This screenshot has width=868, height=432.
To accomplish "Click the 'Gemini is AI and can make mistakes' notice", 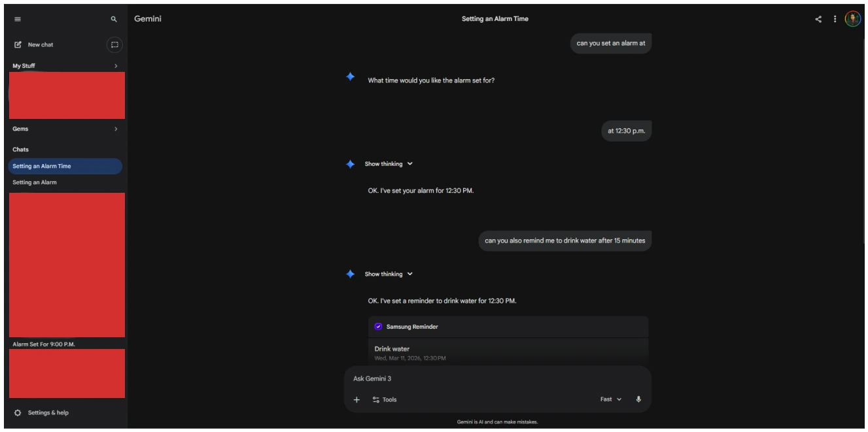I will [x=497, y=422].
